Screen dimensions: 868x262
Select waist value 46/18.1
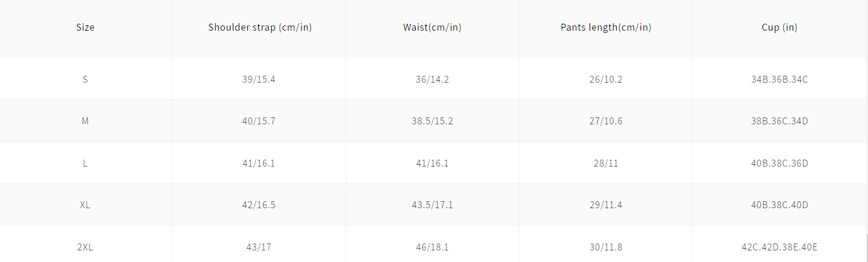(432, 247)
